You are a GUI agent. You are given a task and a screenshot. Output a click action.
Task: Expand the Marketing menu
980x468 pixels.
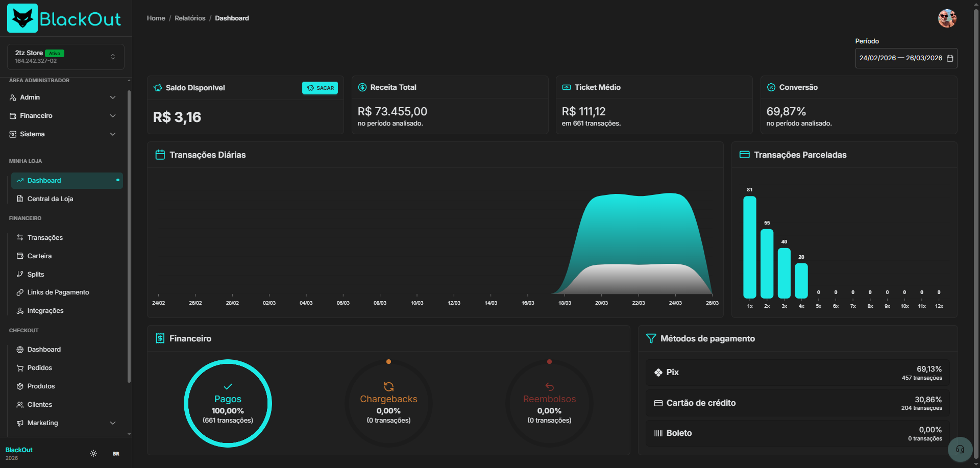tap(62, 423)
